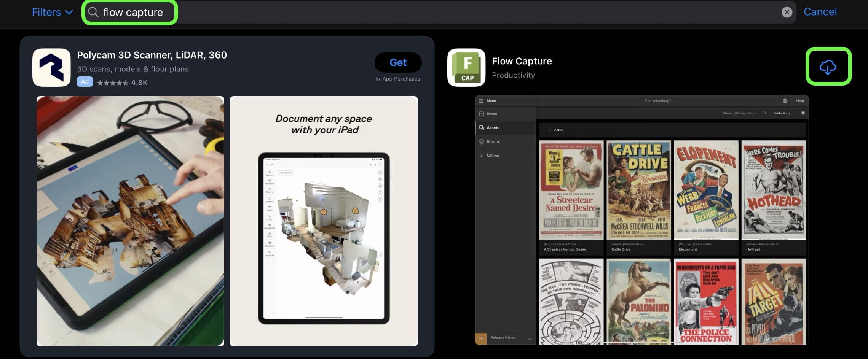Screen dimensions: 868x359
Task: Clear the search field with the x icon
Action: [x=787, y=12]
